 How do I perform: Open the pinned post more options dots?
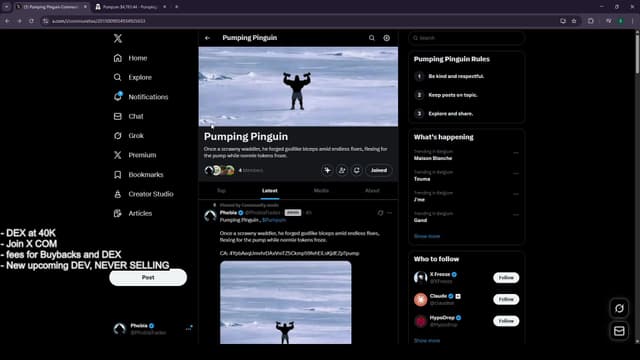(390, 213)
